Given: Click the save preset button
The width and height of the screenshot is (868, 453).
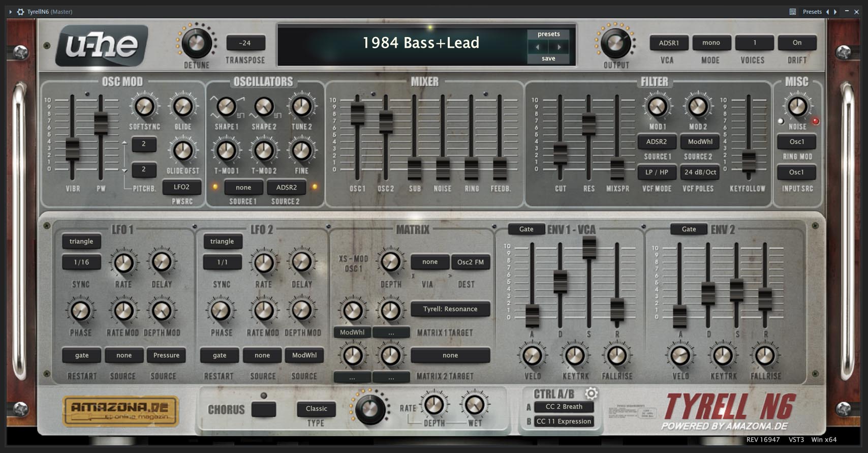Looking at the screenshot, I should click(x=548, y=58).
